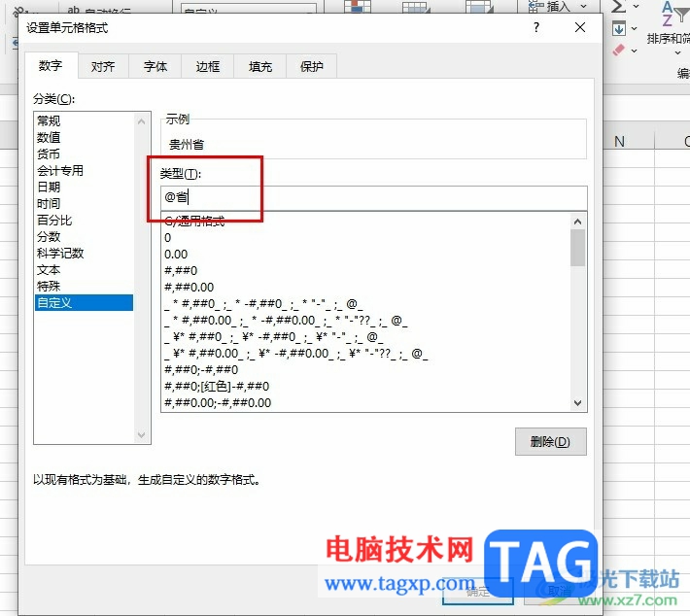690x616 pixels.
Task: Open the dialog help question mark
Action: [536, 28]
